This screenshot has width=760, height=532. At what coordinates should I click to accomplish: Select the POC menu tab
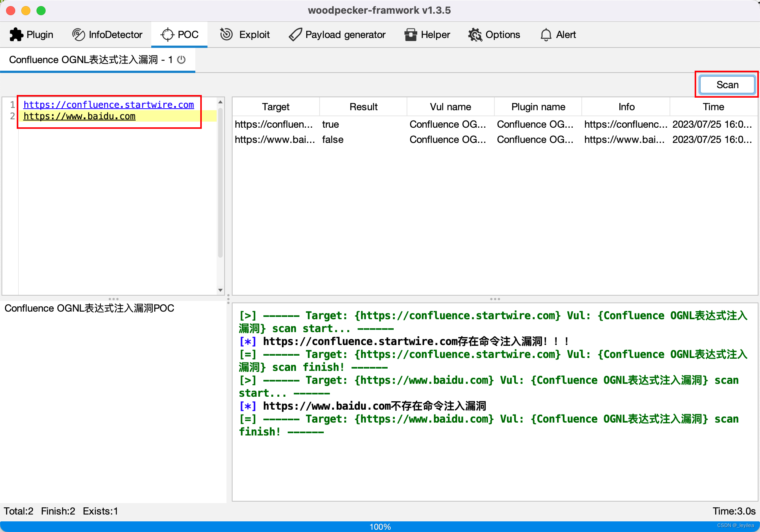179,34
